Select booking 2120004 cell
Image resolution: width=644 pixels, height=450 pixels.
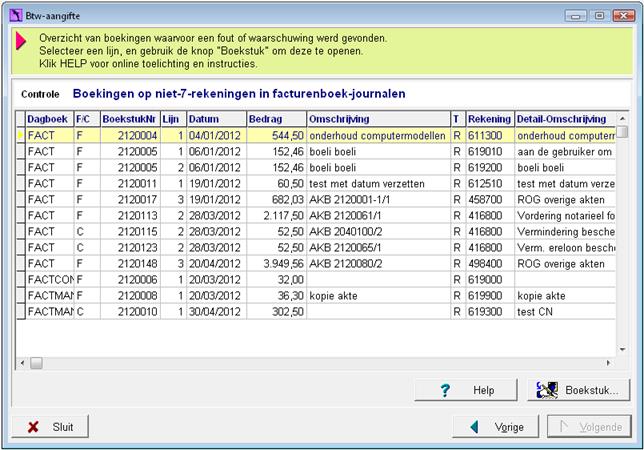pos(130,135)
